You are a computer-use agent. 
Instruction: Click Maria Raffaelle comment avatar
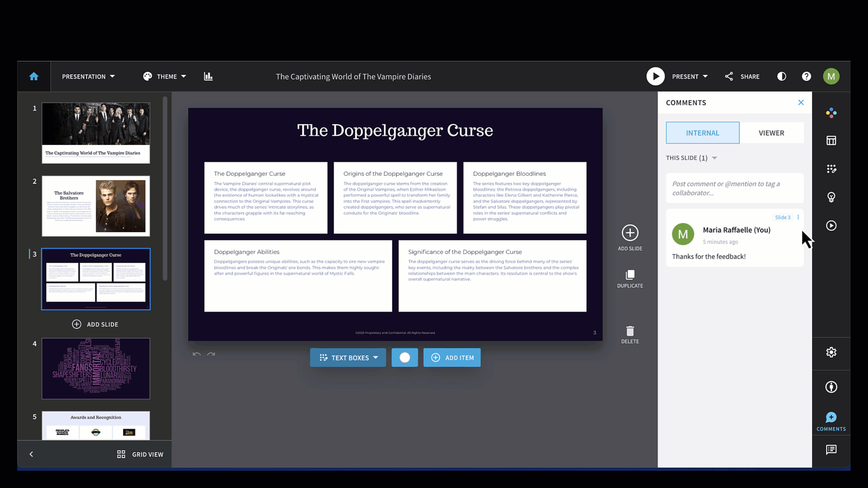(683, 234)
